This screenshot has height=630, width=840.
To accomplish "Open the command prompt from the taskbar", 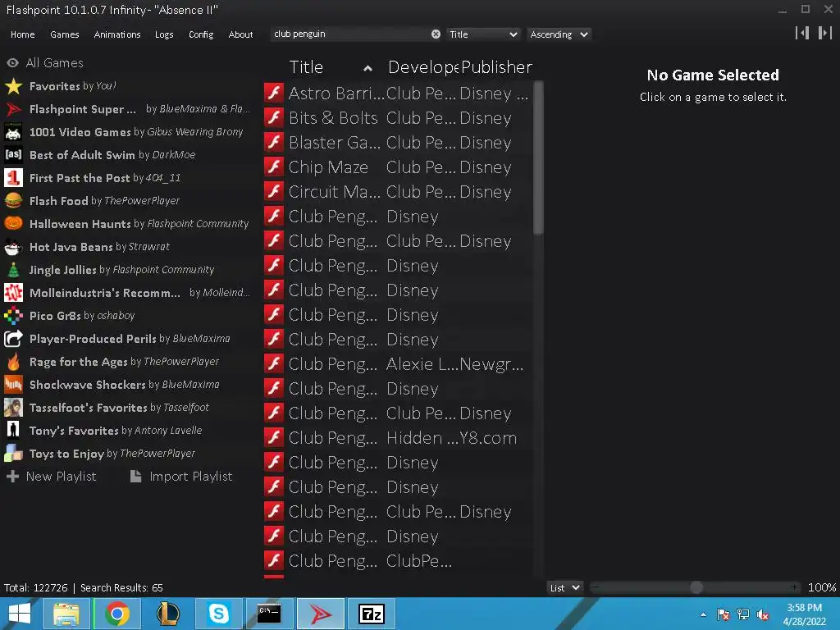I will tap(269, 614).
